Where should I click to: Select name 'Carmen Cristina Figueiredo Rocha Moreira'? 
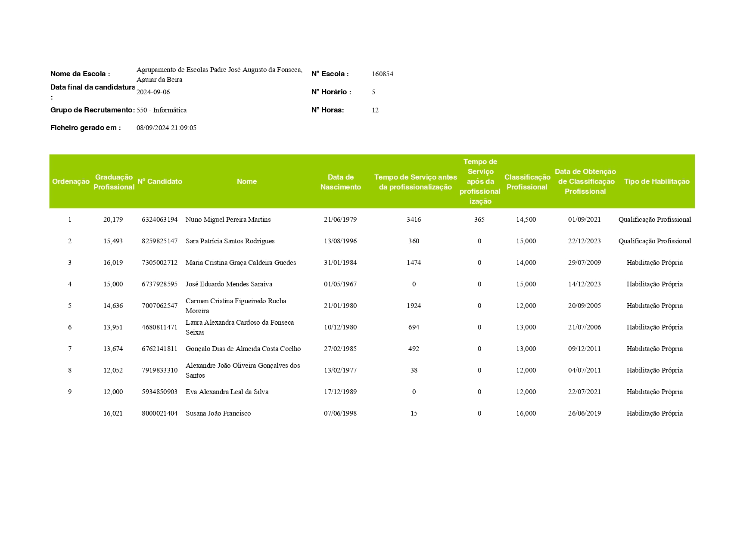[x=236, y=306]
